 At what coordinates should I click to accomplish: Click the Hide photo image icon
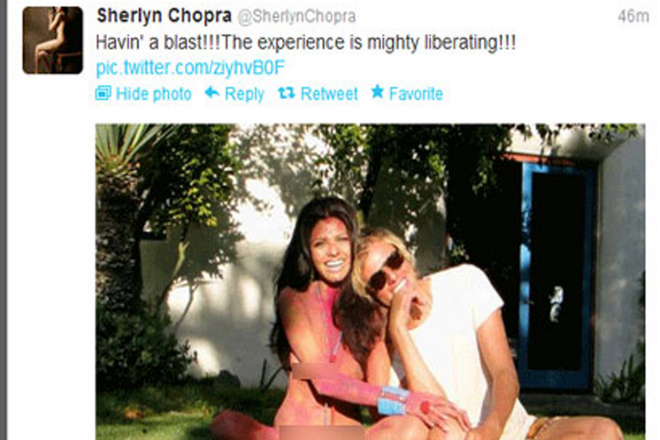[103, 93]
